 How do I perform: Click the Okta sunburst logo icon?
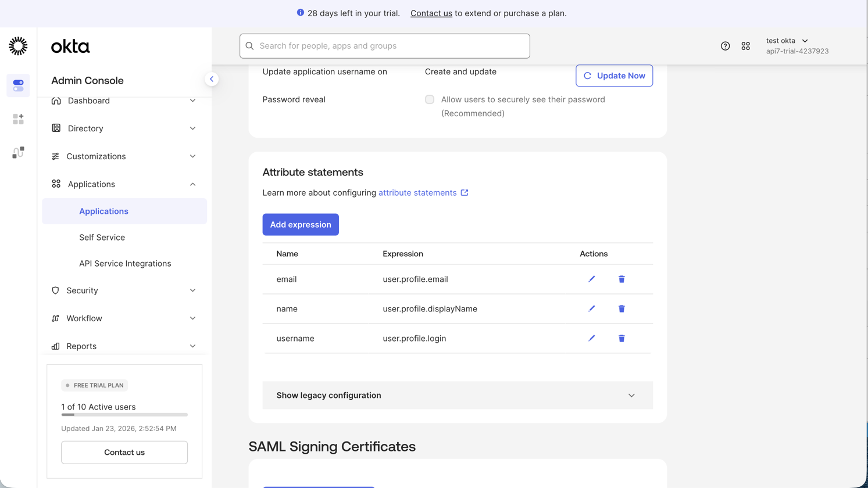coord(18,46)
